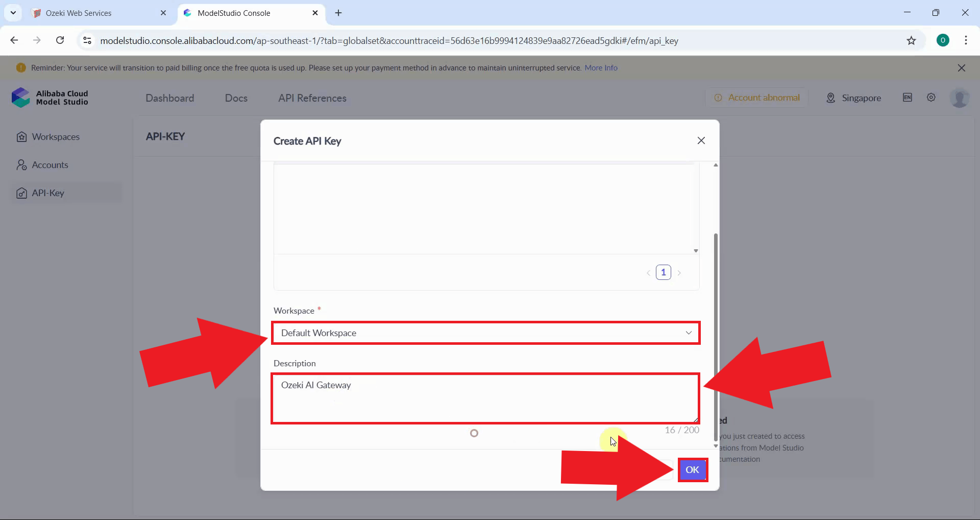Viewport: 980px width, 520px height.
Task: Open the settings gear icon
Action: (931, 98)
